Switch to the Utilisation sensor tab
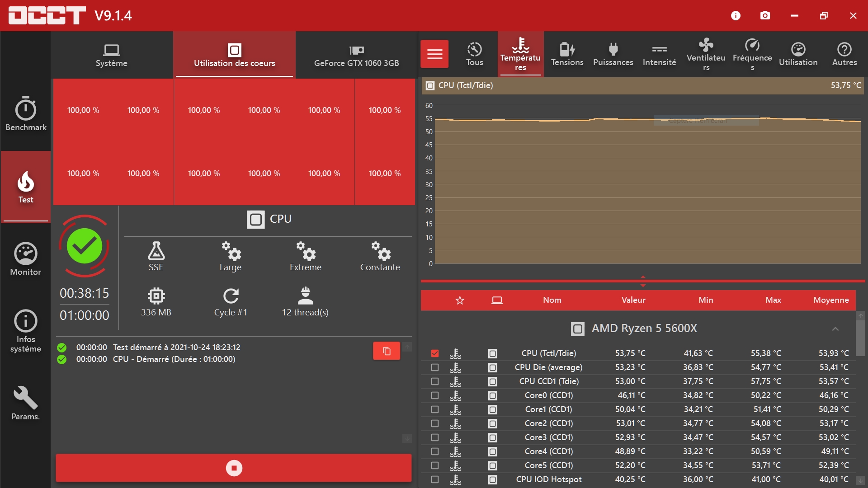 click(798, 54)
